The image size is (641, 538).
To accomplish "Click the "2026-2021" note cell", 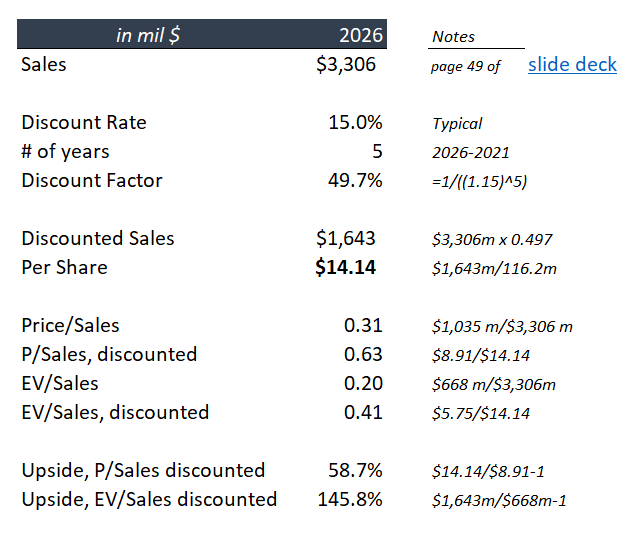I will tap(471, 153).
